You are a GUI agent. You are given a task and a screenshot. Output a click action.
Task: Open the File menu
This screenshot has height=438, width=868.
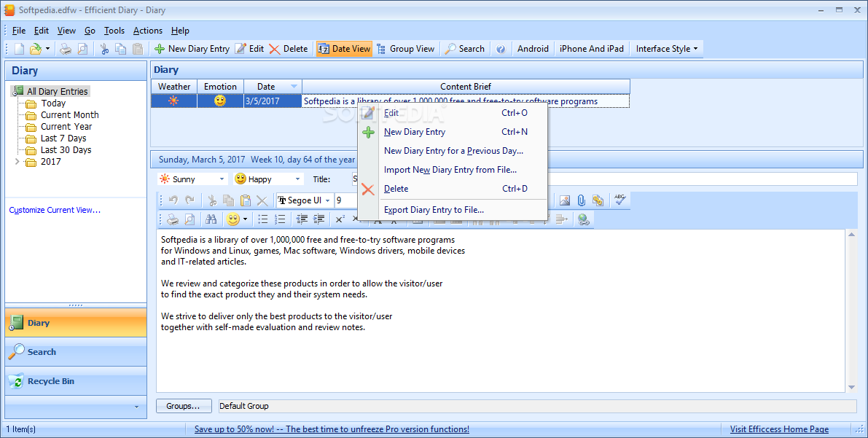(x=19, y=31)
